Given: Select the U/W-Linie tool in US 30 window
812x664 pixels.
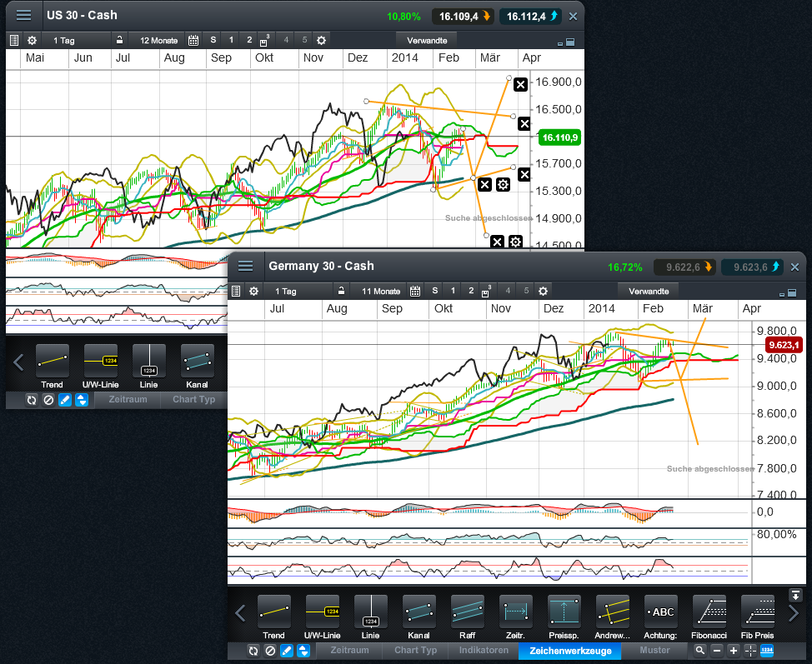Looking at the screenshot, I should pyautogui.click(x=101, y=367).
